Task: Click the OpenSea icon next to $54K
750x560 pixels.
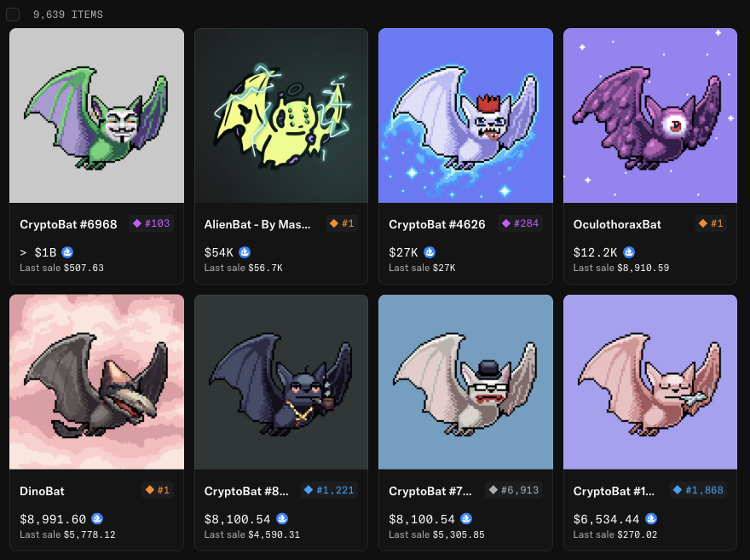Action: [x=245, y=252]
